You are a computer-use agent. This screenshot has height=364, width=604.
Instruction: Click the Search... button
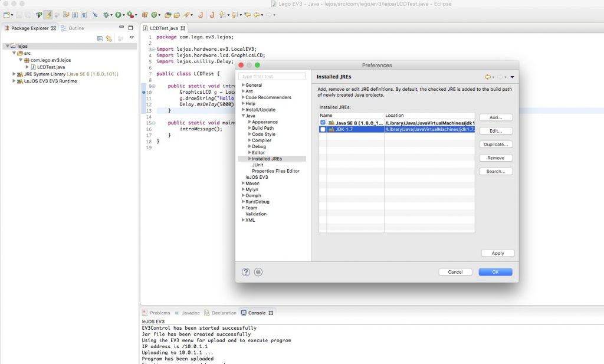[x=495, y=172]
